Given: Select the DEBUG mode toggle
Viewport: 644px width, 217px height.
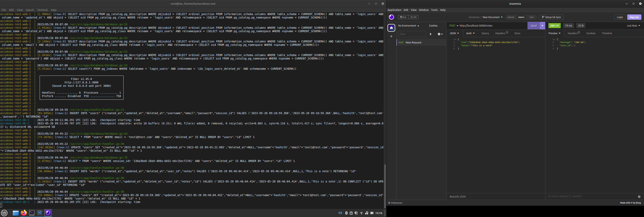Looking at the screenshot, I should [x=521, y=17].
